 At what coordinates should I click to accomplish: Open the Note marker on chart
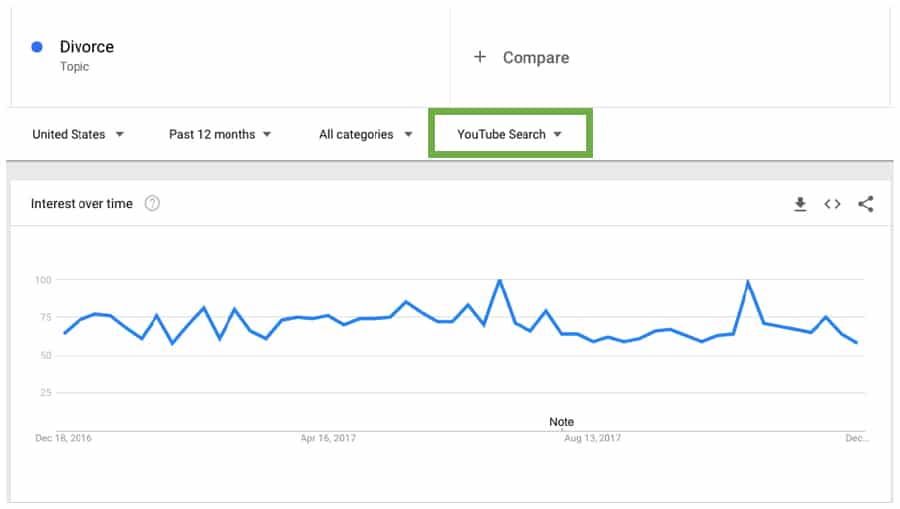561,422
